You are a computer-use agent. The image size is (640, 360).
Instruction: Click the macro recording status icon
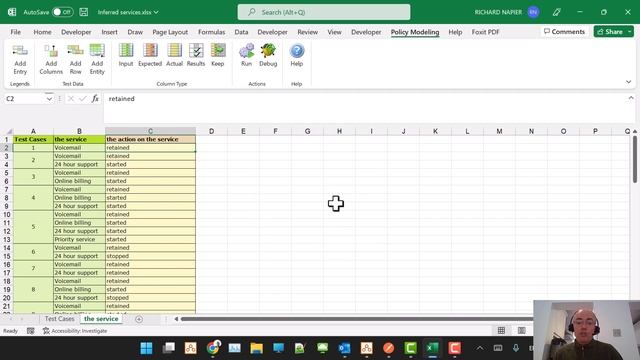(31, 331)
